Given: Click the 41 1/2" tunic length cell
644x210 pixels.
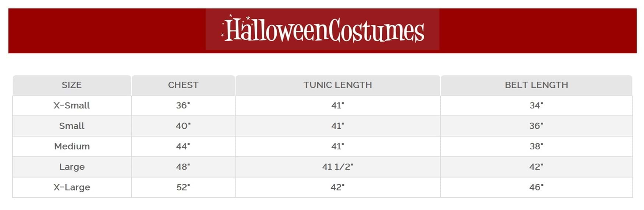Looking at the screenshot, I should tap(337, 167).
